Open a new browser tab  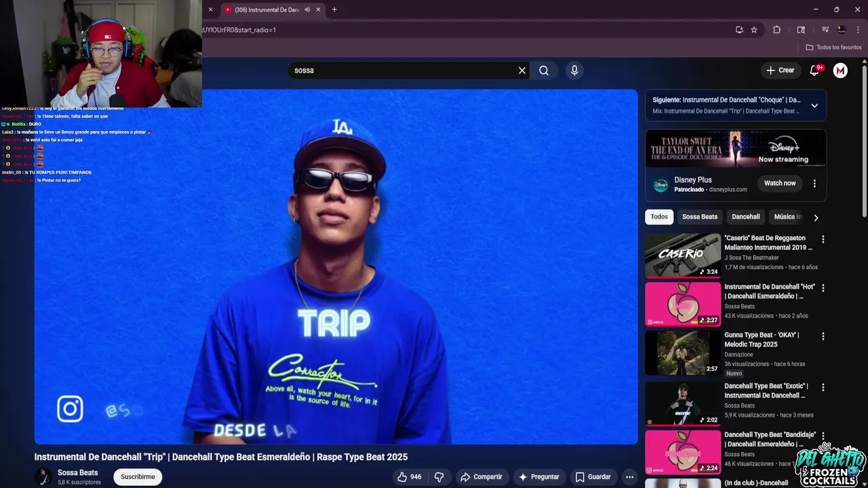pyautogui.click(x=334, y=9)
